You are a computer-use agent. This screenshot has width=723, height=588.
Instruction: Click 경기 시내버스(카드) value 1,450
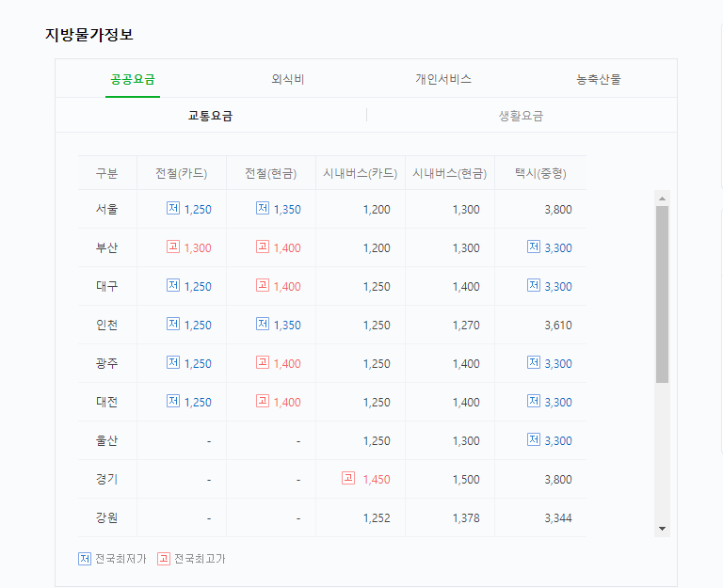pos(377,480)
